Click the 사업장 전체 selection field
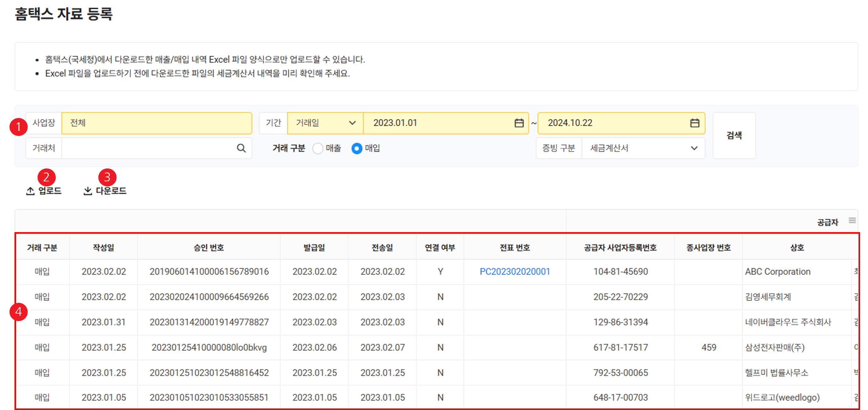The width and height of the screenshot is (868, 410). click(156, 123)
